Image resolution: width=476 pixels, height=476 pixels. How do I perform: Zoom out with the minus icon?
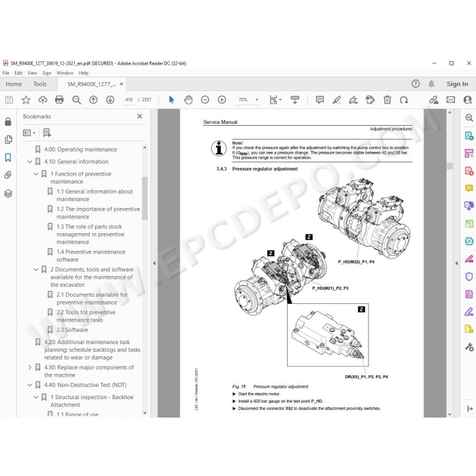[x=205, y=100]
